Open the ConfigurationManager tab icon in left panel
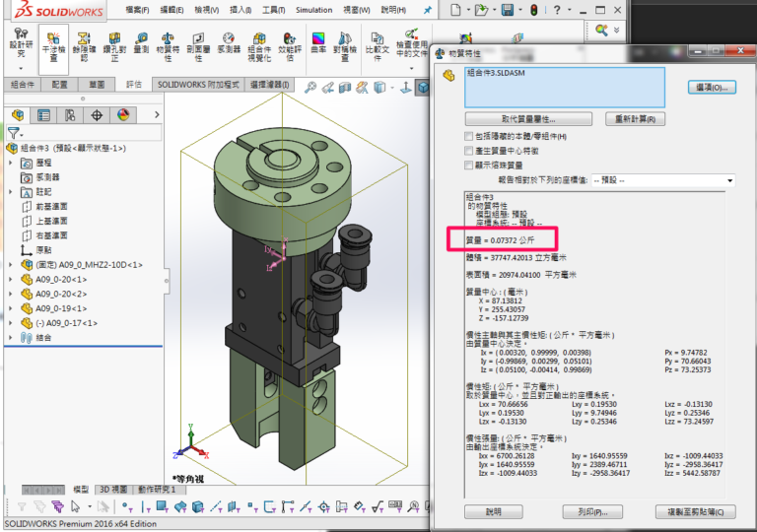The image size is (757, 532). pos(70,114)
